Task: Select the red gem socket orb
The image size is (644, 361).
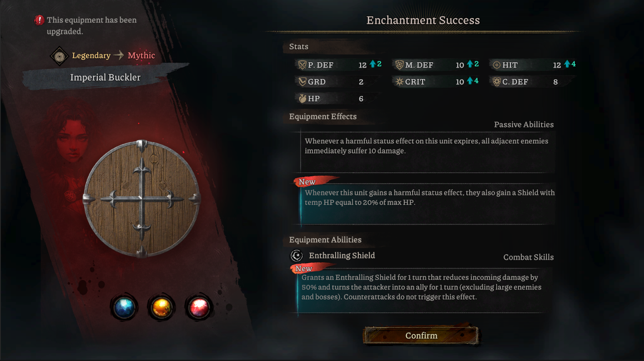Action: click(x=198, y=308)
